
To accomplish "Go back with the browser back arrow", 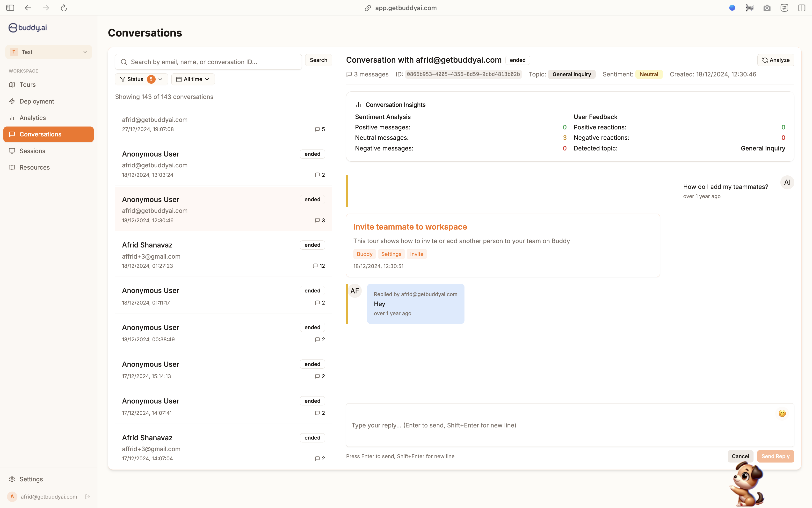I will [28, 8].
